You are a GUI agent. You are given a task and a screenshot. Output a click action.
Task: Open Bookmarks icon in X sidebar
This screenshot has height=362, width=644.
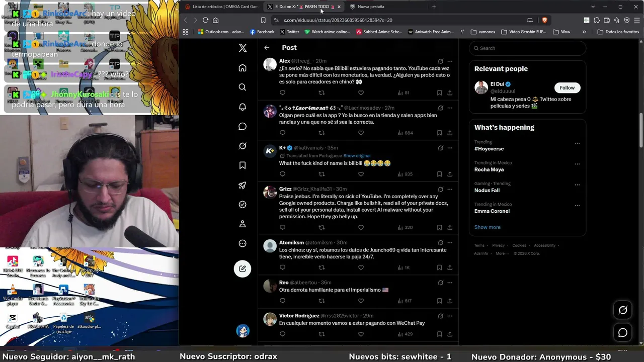[243, 165]
